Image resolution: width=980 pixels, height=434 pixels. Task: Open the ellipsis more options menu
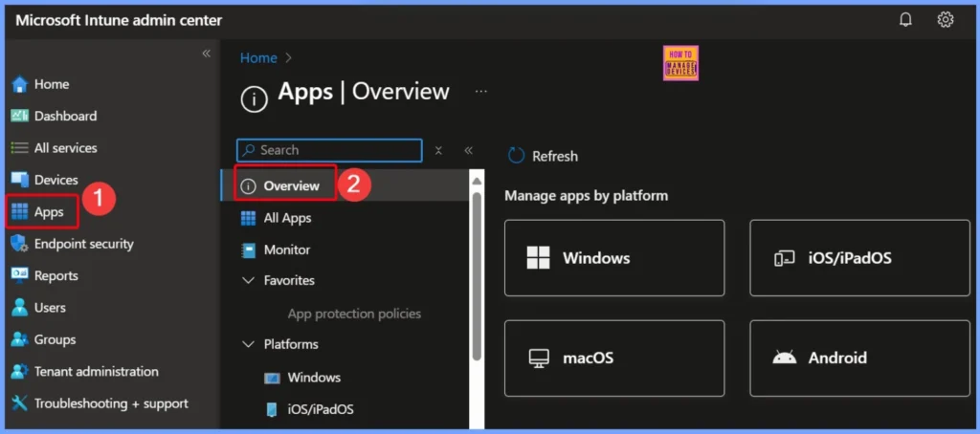coord(480,91)
